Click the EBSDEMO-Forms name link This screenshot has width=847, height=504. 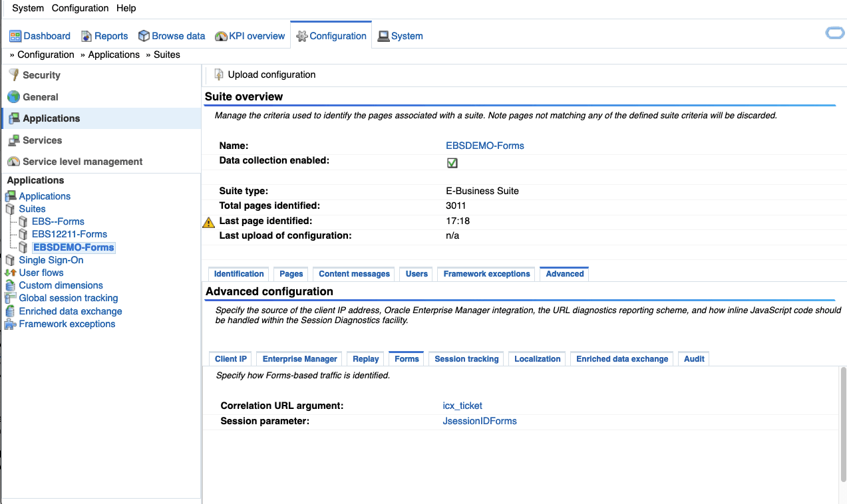click(x=485, y=146)
